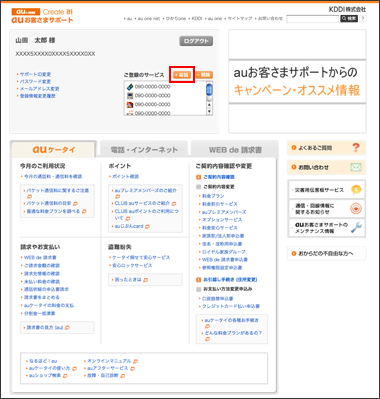Click the ログアウト button

196,41
